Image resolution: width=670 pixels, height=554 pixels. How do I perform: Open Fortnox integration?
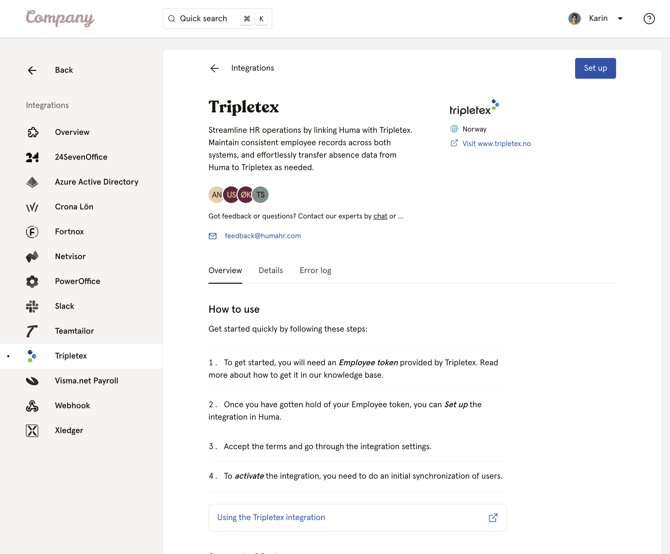pos(69,232)
